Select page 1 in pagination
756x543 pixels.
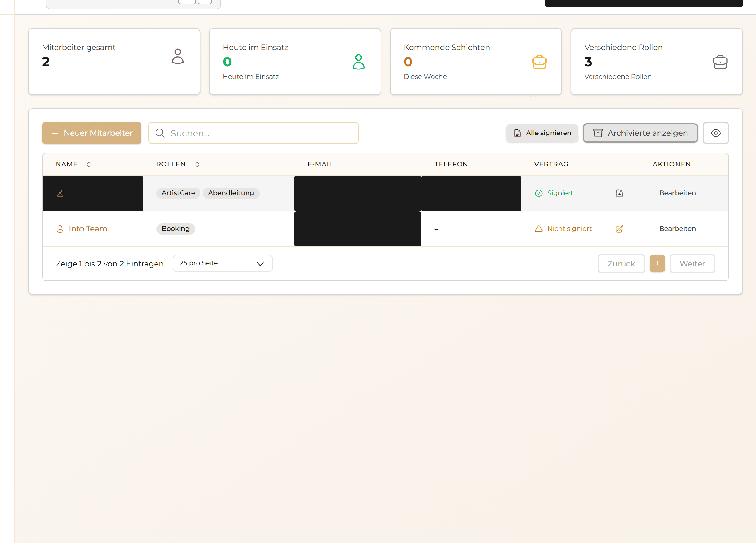pos(657,263)
